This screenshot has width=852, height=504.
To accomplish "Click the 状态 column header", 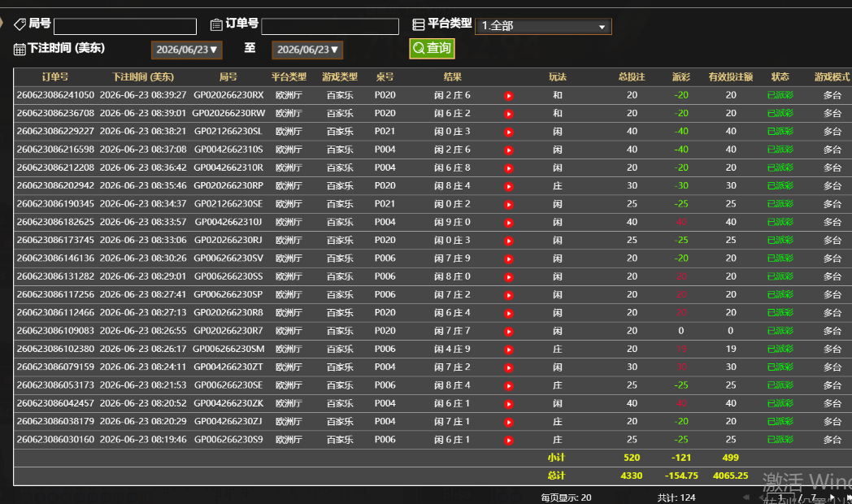I will click(780, 77).
